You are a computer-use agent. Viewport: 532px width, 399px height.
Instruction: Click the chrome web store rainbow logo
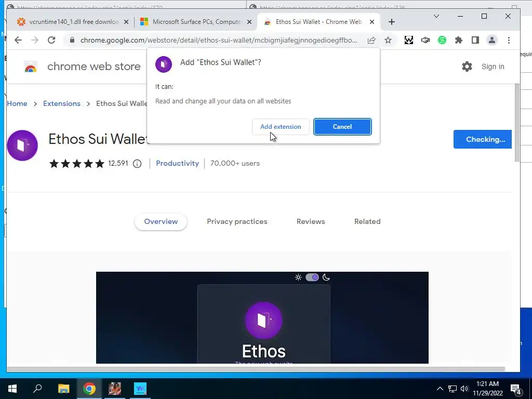coord(31,67)
